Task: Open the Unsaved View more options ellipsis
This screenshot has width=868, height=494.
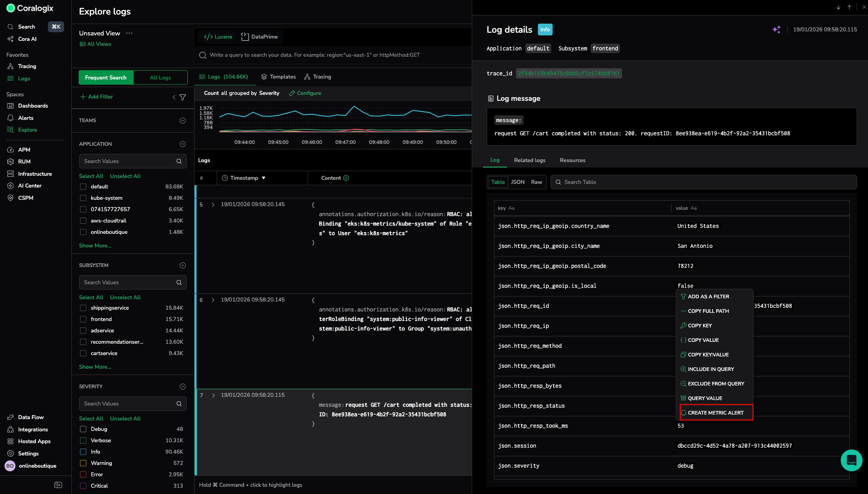Action: point(130,33)
